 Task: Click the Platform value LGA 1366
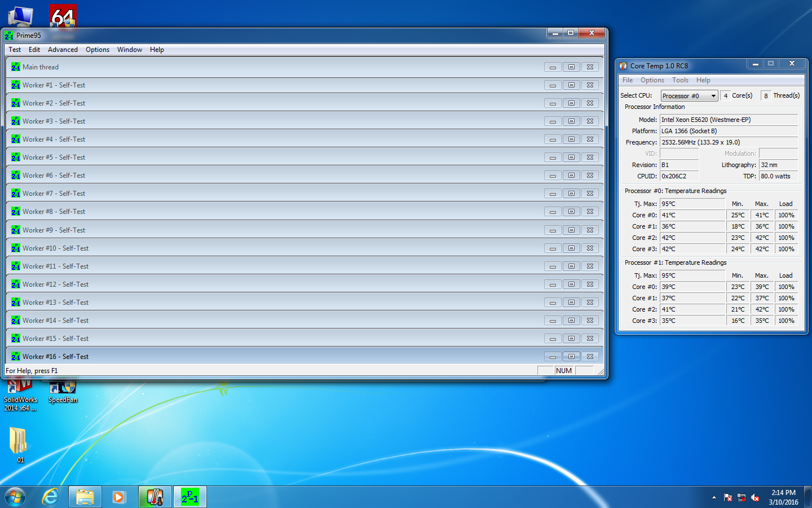click(729, 131)
